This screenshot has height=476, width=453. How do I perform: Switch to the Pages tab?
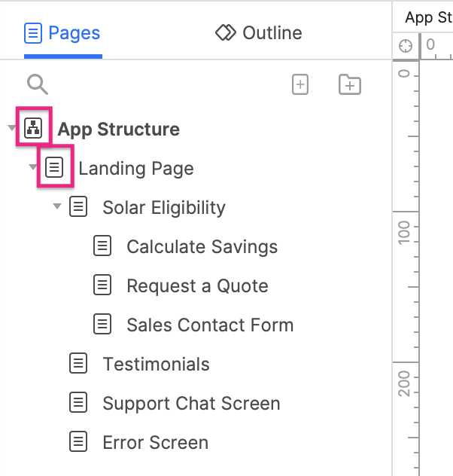(x=63, y=33)
